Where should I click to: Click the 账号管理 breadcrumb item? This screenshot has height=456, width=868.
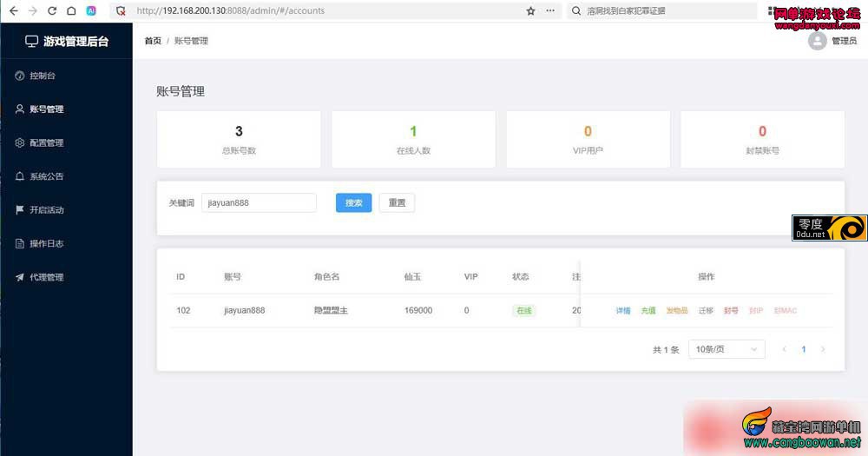(191, 41)
